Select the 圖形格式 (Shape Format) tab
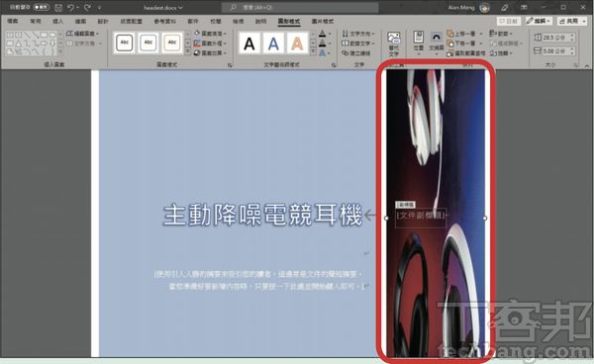The image size is (594, 364). (289, 21)
